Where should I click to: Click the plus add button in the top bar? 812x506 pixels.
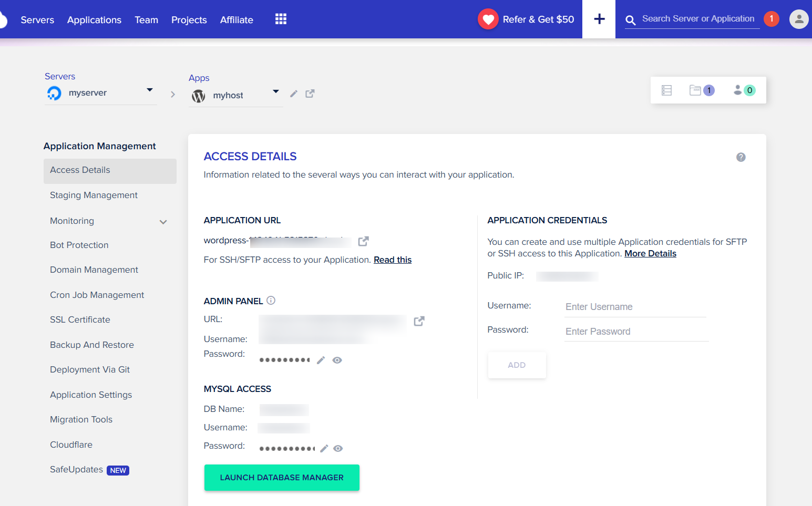599,19
